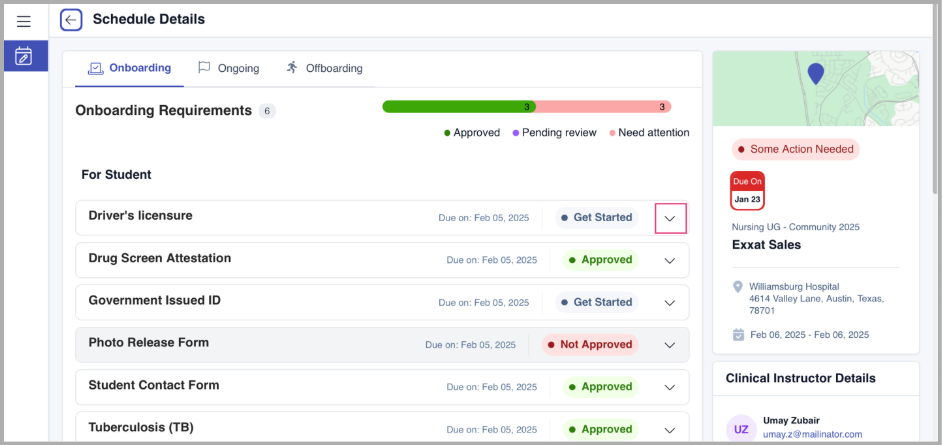Expand the Driver's licensure requirement
This screenshot has width=943, height=445.
click(x=670, y=218)
